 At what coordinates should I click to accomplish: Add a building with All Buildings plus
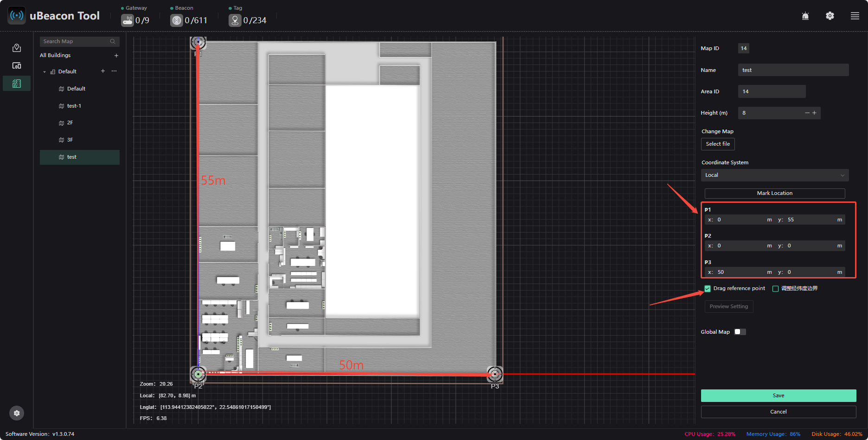click(x=116, y=55)
